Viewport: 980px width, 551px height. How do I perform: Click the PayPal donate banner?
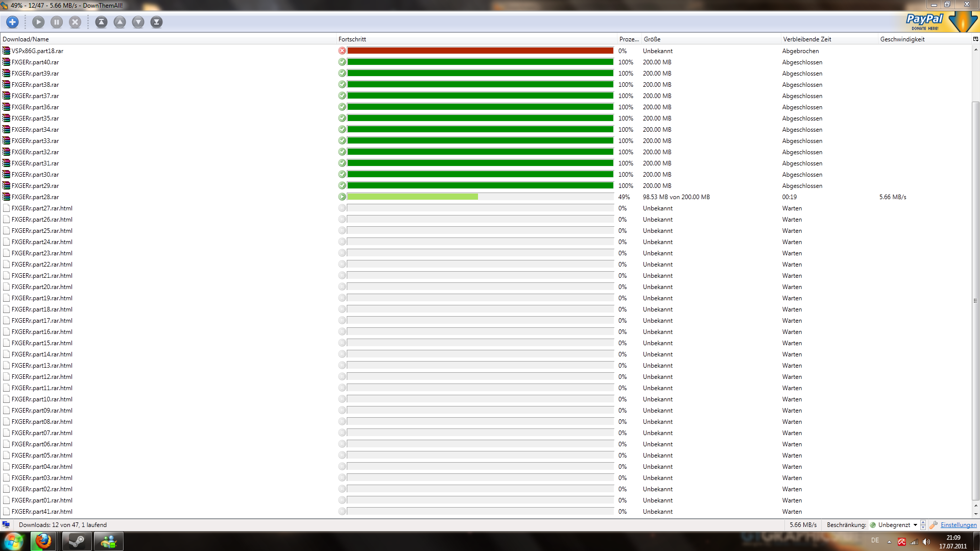click(940, 22)
